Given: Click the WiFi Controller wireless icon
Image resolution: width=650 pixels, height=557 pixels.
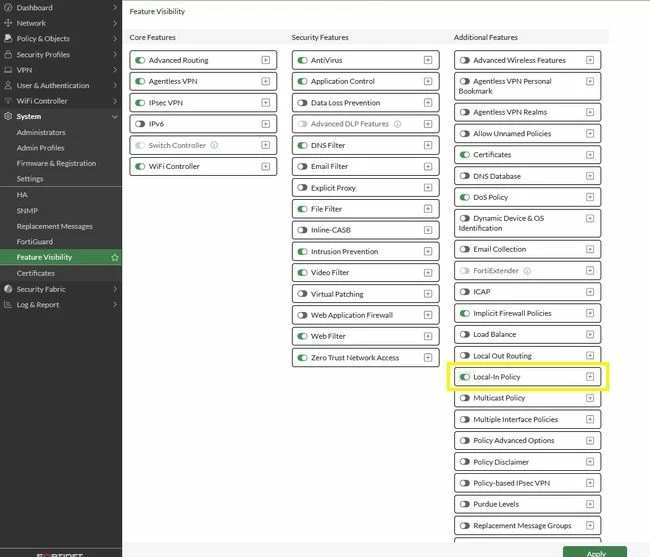Looking at the screenshot, I should point(8,101).
